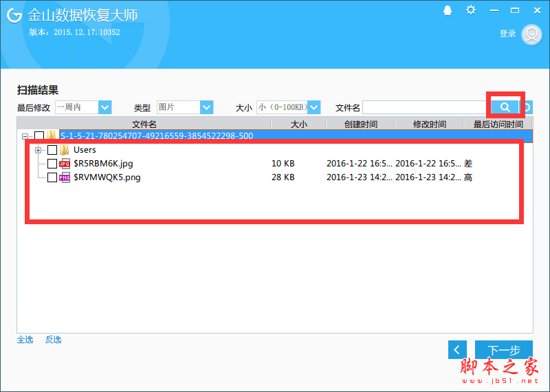Click the 10 KB size cell
Viewport: 550px width, 392px height.
283,164
